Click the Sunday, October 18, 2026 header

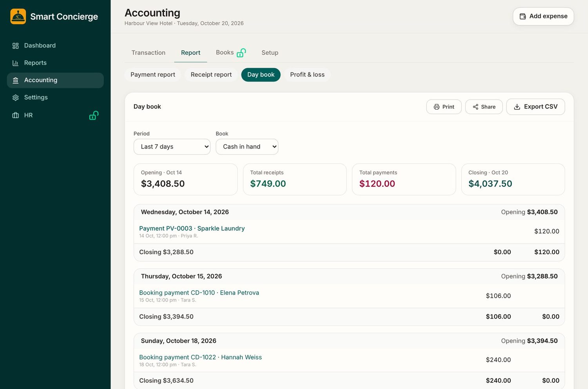(x=349, y=341)
